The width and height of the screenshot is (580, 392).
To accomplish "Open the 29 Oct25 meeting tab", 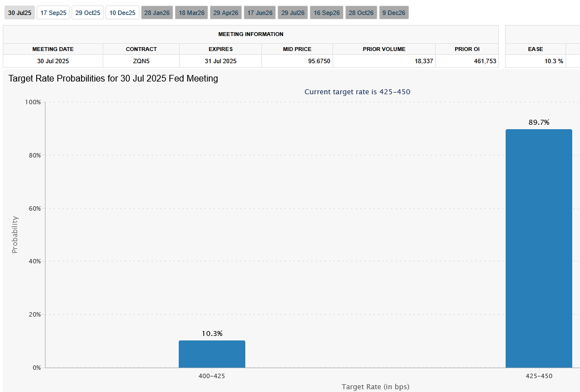I will tap(88, 13).
